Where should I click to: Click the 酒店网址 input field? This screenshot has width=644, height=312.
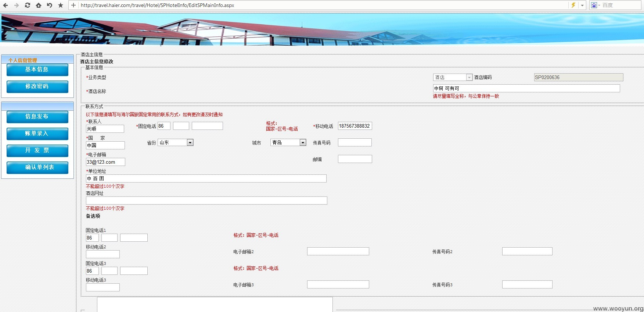(206, 201)
